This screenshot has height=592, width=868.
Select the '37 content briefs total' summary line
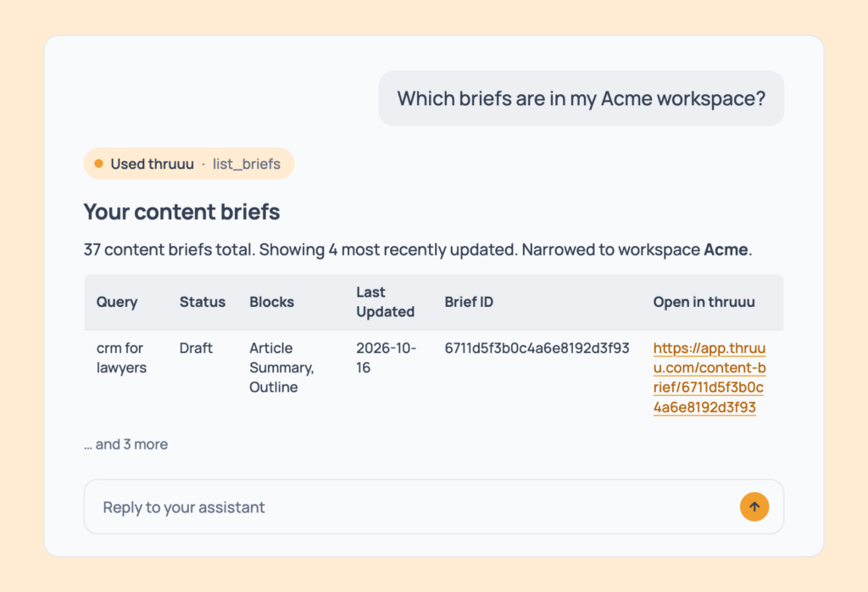point(418,249)
